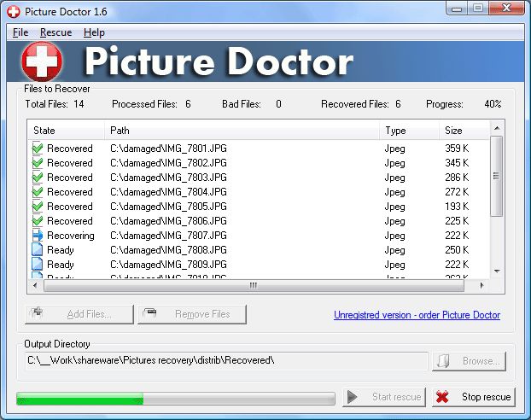This screenshot has width=531, height=420.
Task: Click the red X icon on Stop rescue
Action: (x=442, y=397)
